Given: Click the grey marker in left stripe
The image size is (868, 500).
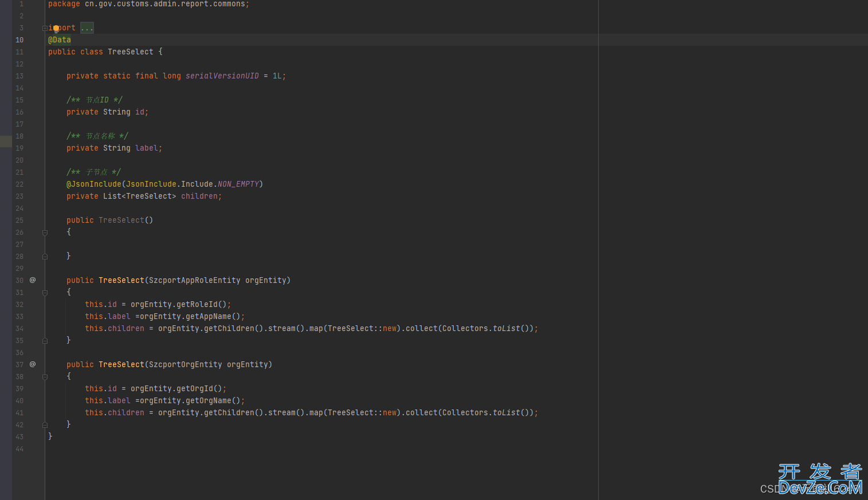Looking at the screenshot, I should (6, 141).
